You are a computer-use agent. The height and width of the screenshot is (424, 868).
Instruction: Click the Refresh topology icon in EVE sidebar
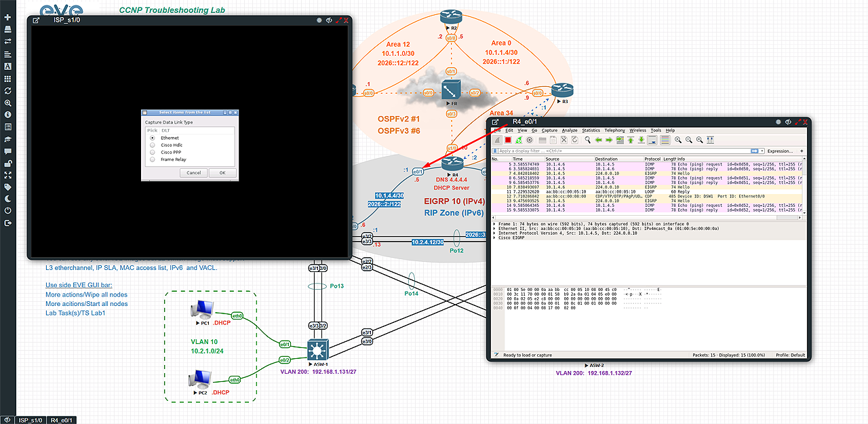coord(7,90)
